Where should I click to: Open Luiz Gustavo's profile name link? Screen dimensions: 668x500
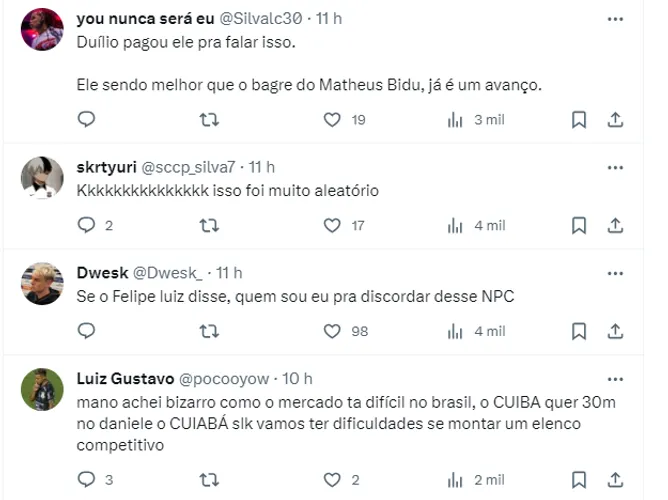pos(125,378)
